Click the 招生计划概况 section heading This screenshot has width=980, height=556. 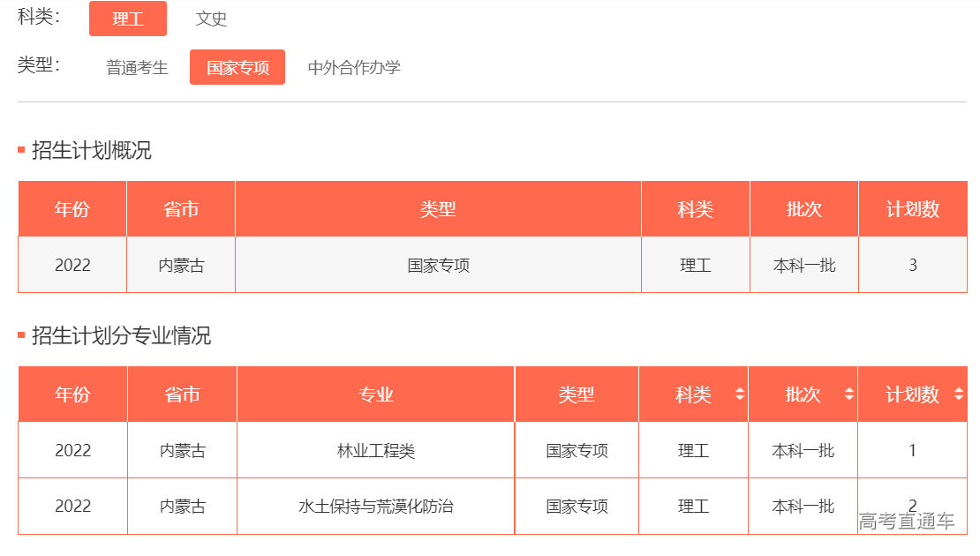coord(91,150)
